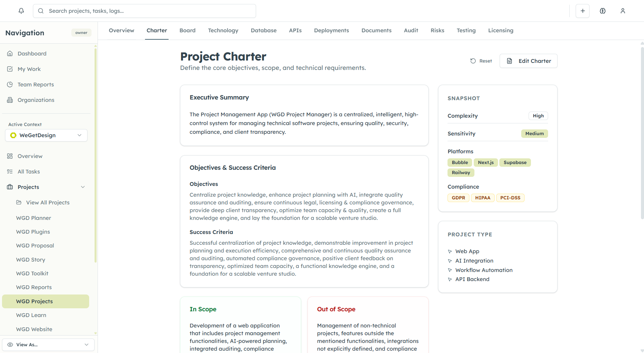The width and height of the screenshot is (644, 353).
Task: Switch to the Technology tab
Action: pyautogui.click(x=223, y=31)
